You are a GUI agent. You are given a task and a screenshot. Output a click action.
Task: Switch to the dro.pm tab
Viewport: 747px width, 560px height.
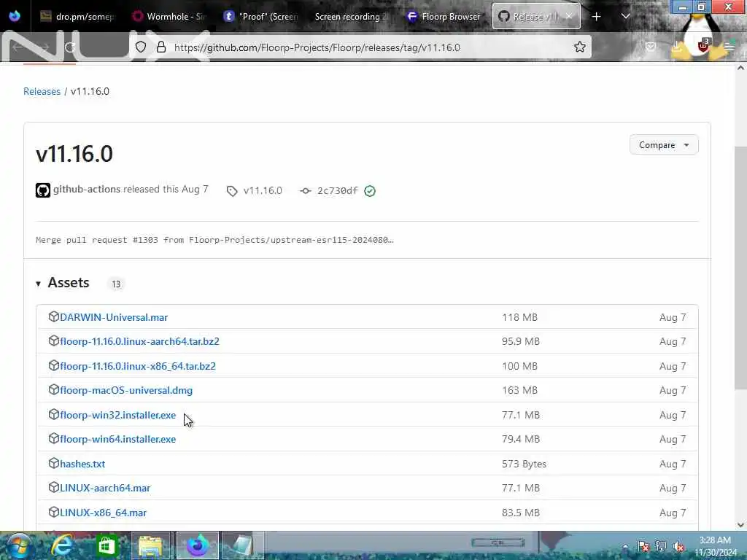pyautogui.click(x=77, y=16)
